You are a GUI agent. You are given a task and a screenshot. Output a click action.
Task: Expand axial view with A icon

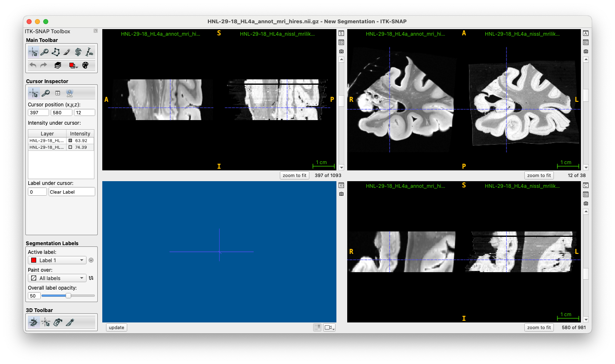[586, 33]
